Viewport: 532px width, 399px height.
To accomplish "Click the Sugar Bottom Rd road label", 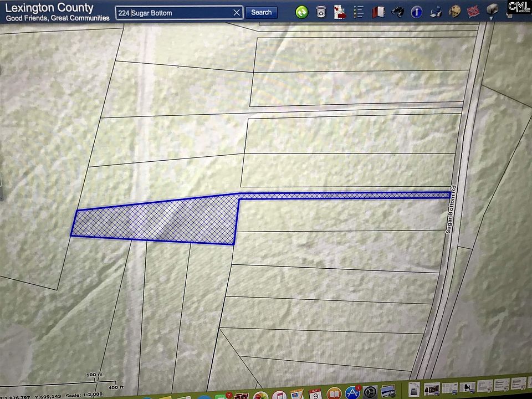I will pyautogui.click(x=451, y=209).
